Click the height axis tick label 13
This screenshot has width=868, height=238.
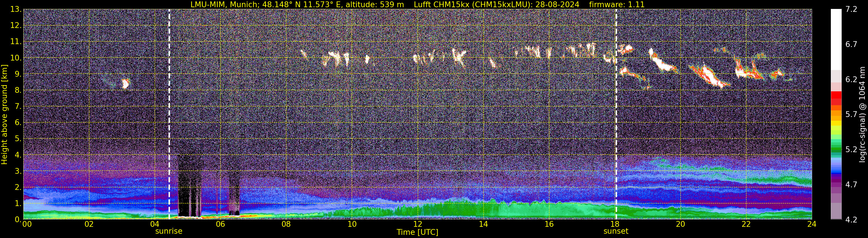coord(16,10)
